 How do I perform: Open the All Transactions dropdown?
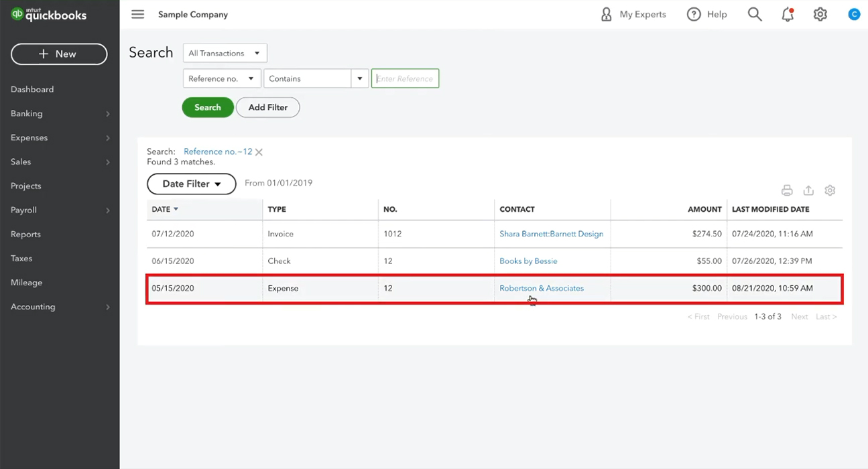[x=225, y=53]
